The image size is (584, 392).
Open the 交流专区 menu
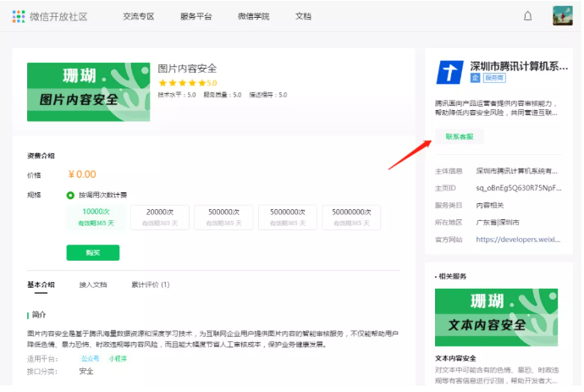pyautogui.click(x=139, y=16)
